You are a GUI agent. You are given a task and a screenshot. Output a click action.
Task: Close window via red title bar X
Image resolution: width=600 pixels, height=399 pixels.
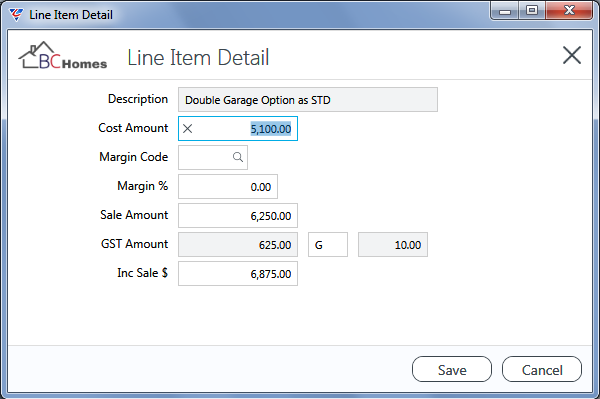pos(569,10)
